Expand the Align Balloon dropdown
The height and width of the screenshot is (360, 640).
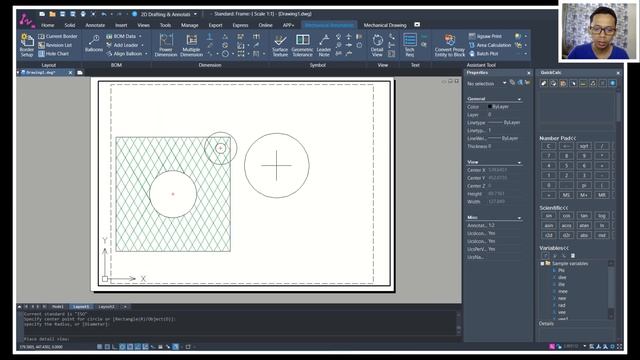click(x=146, y=53)
